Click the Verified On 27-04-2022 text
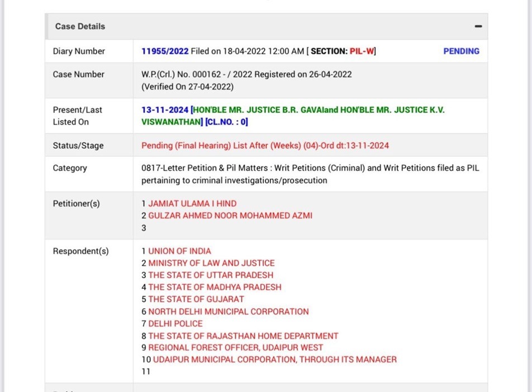Viewport: 532px width, 392px height. click(x=187, y=87)
